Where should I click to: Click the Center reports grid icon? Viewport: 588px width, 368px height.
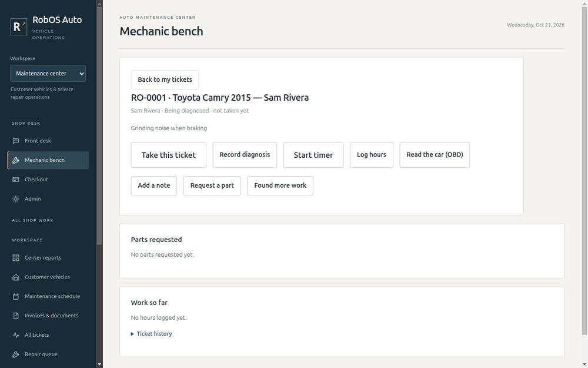click(x=16, y=258)
